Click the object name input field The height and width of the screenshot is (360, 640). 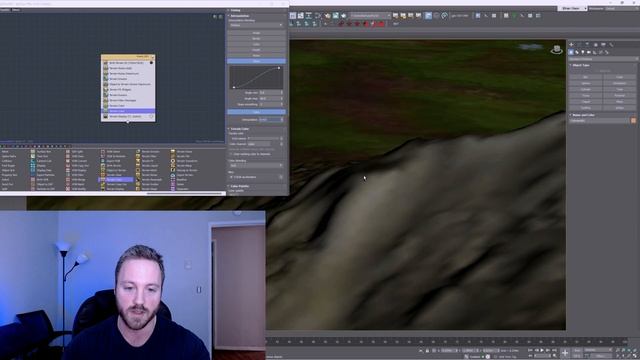click(599, 120)
